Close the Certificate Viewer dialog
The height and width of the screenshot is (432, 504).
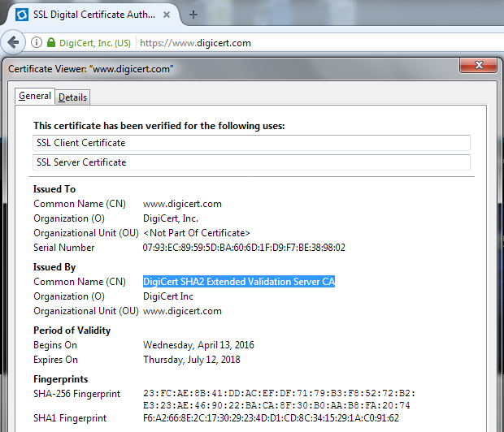tap(478, 65)
